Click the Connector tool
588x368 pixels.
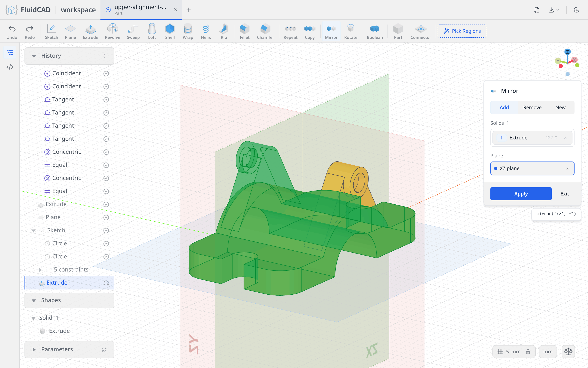point(421,31)
